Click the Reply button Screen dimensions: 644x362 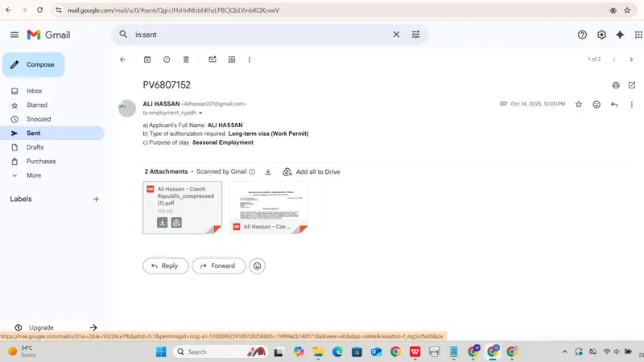coord(166,266)
